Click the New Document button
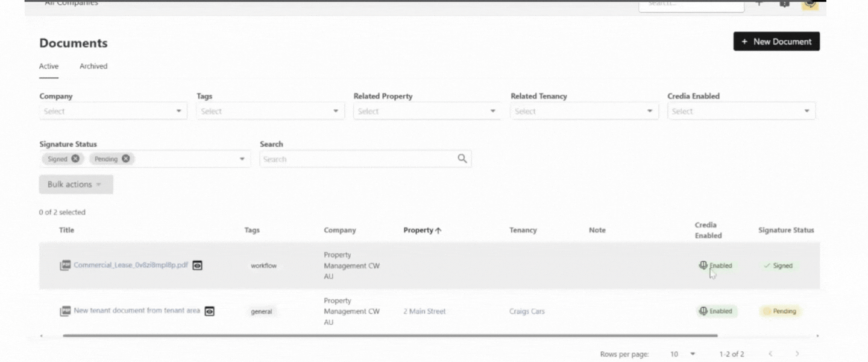The image size is (868, 362). pos(776,42)
